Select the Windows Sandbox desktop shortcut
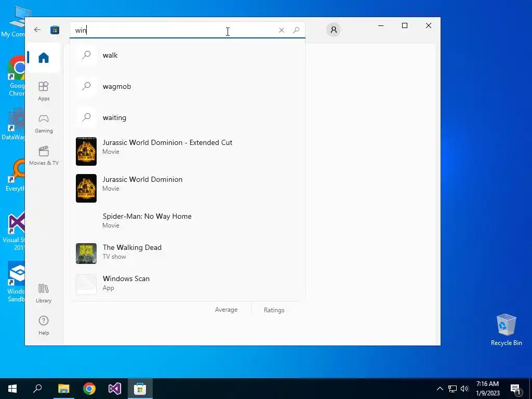This screenshot has width=532, height=399. (x=16, y=282)
